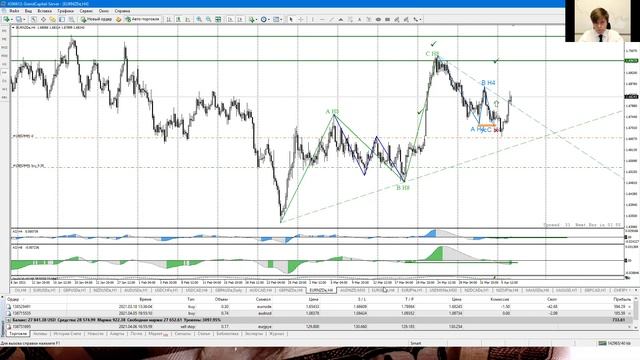
Task: Click the connection status indicator in status bar
Action: point(614,343)
